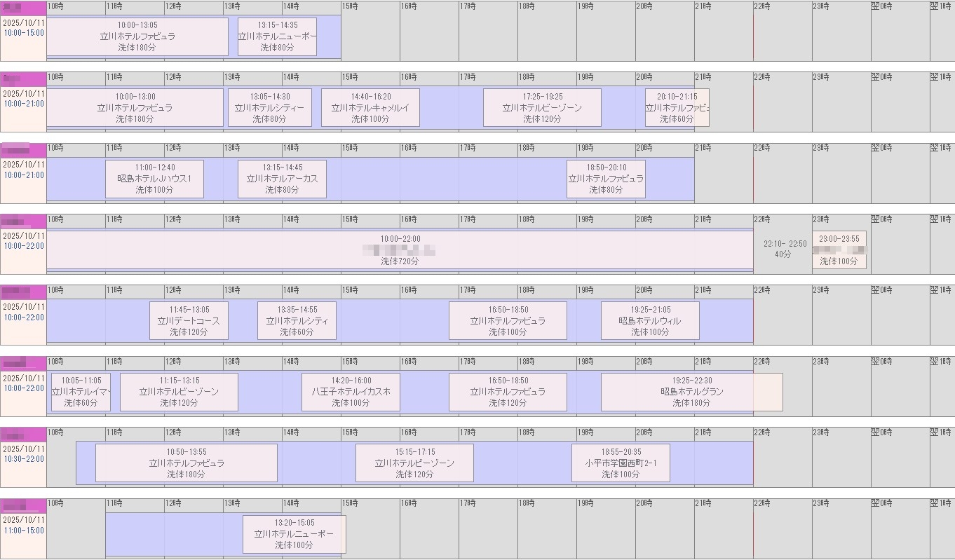Open the 23:00-23:55 洗体100分 booking
955x560 pixels.
pos(839,250)
